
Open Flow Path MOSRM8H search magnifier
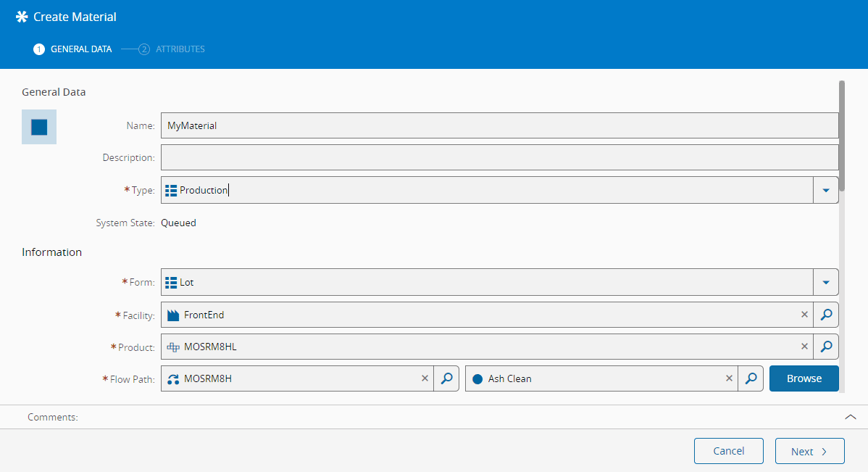(447, 378)
